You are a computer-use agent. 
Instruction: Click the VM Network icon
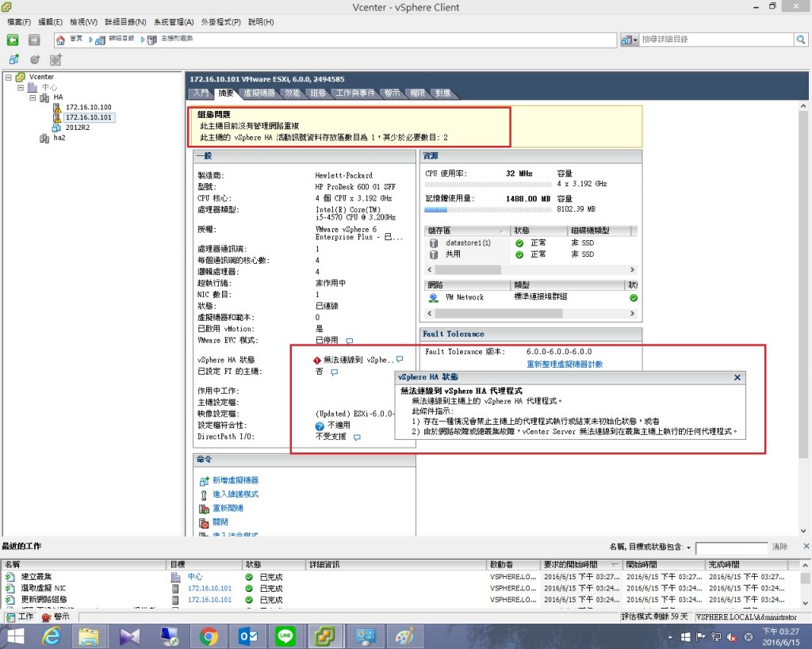(x=434, y=298)
